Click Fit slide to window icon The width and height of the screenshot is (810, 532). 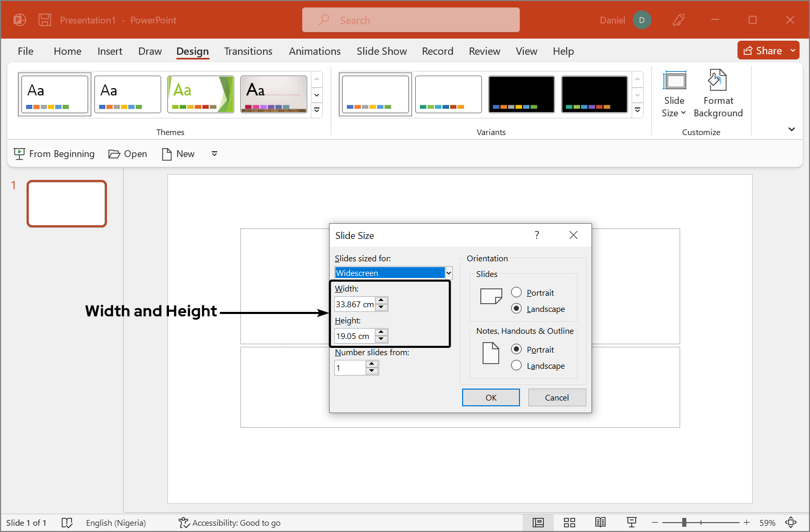pos(791,522)
